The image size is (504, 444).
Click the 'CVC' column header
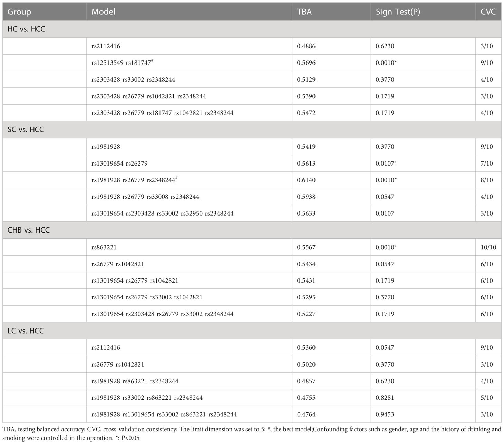click(x=488, y=12)
